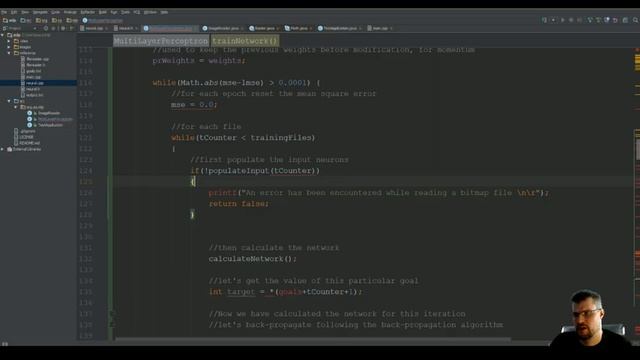Select MultiLayerPerceptron class in project tree

(x=55, y=119)
